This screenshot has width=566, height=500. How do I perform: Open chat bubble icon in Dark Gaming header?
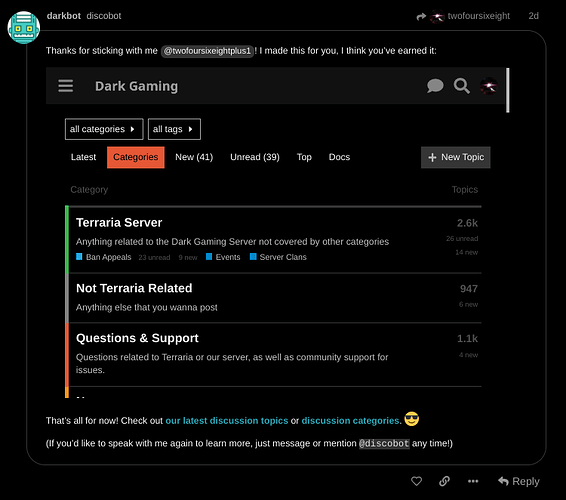tap(435, 86)
